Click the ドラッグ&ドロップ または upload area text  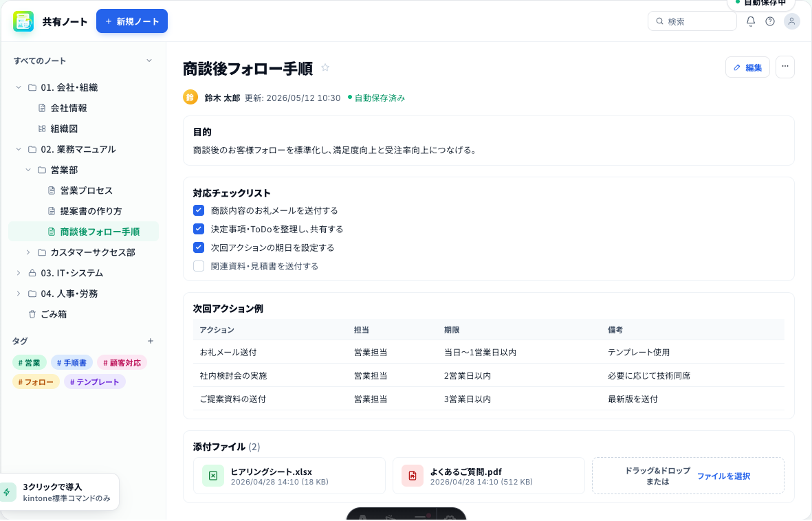pyautogui.click(x=658, y=476)
